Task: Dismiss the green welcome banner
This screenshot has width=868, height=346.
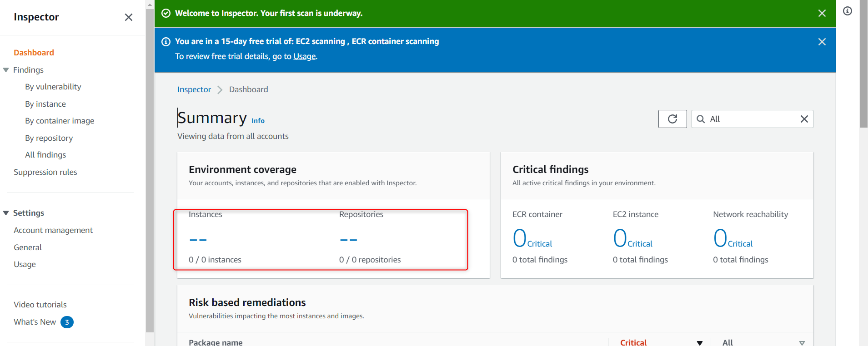Action: pos(822,13)
